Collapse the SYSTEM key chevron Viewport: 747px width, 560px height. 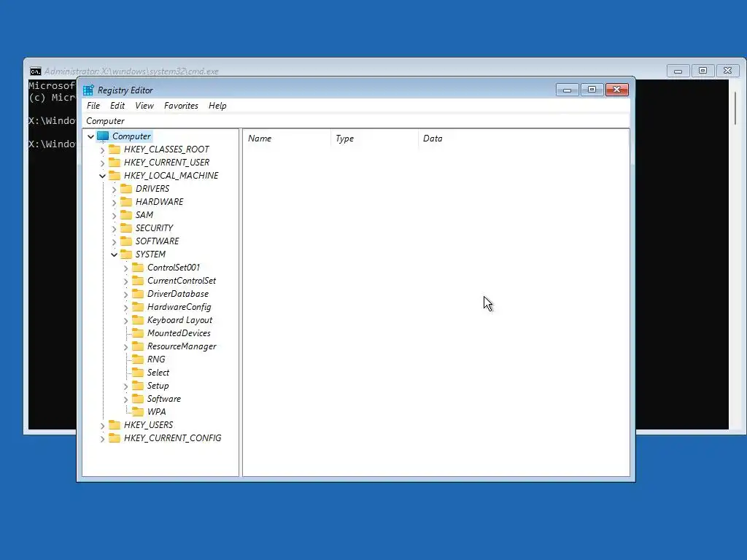(x=114, y=254)
